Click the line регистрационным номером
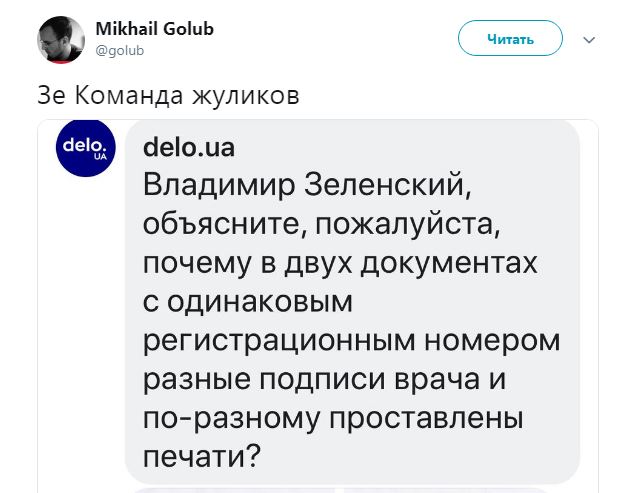Screen dimensions: 627x493 pos(351,341)
